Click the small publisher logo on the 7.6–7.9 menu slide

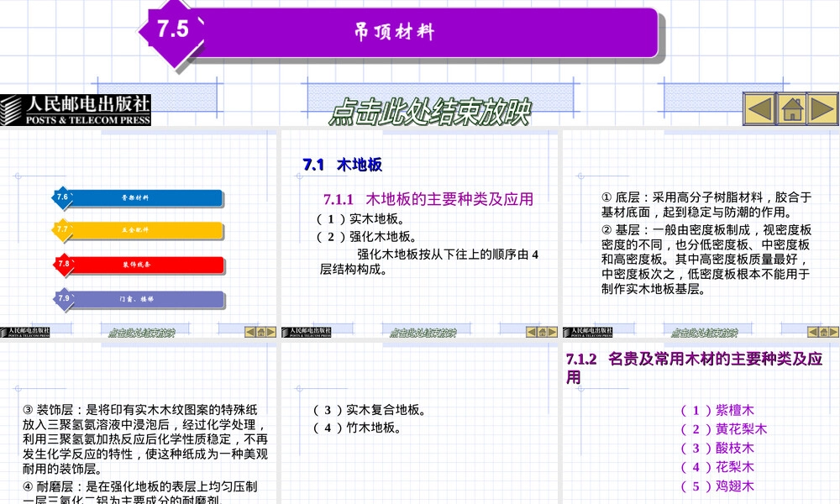(x=25, y=332)
